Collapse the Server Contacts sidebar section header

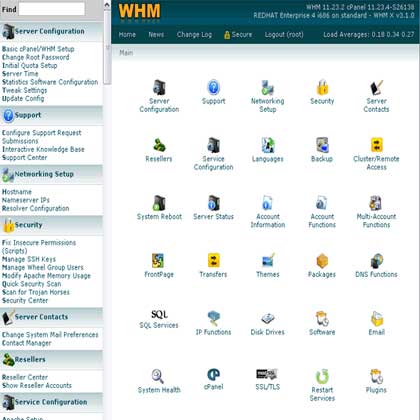pyautogui.click(x=51, y=317)
